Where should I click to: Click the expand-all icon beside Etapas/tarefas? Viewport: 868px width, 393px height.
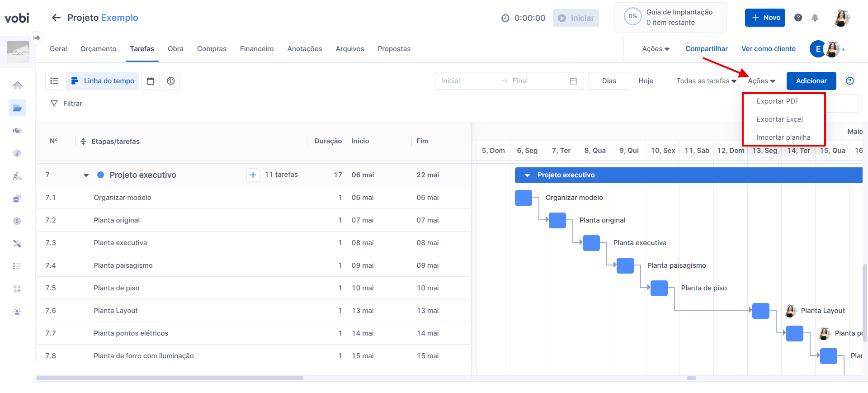point(83,142)
